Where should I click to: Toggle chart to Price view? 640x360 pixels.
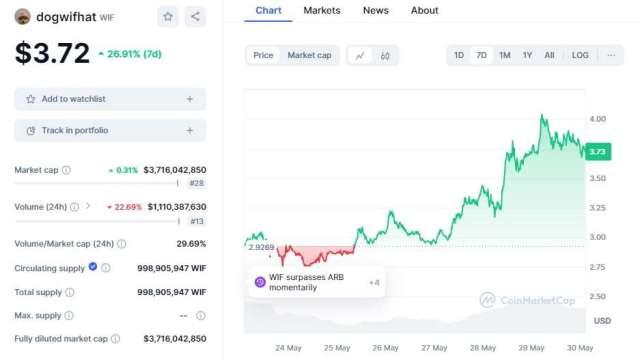click(x=263, y=56)
